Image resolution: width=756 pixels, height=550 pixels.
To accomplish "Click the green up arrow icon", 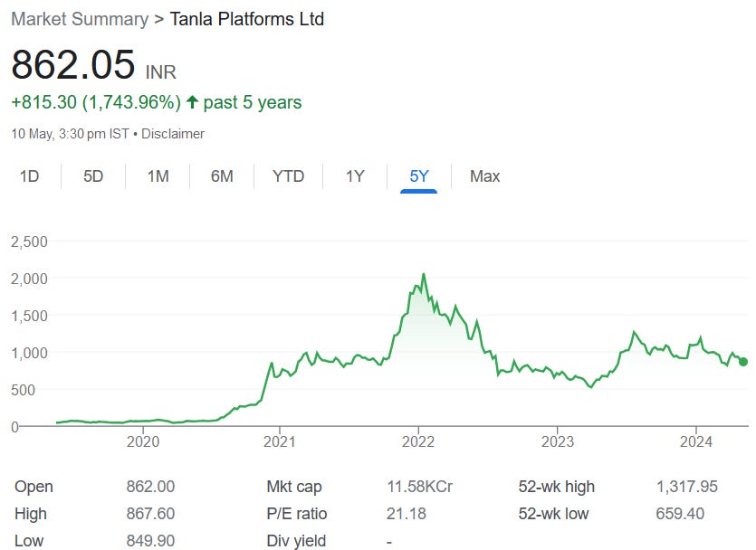I will tap(192, 101).
